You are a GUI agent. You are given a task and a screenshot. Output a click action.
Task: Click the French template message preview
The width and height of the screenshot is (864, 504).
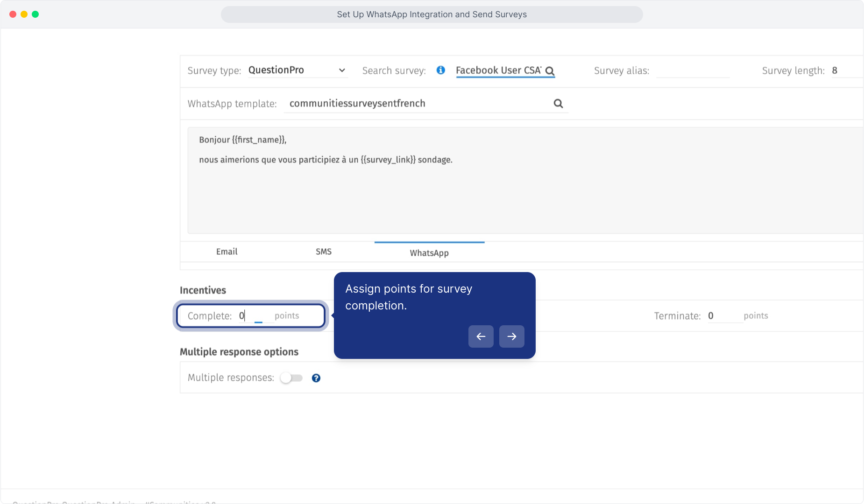pos(525,180)
